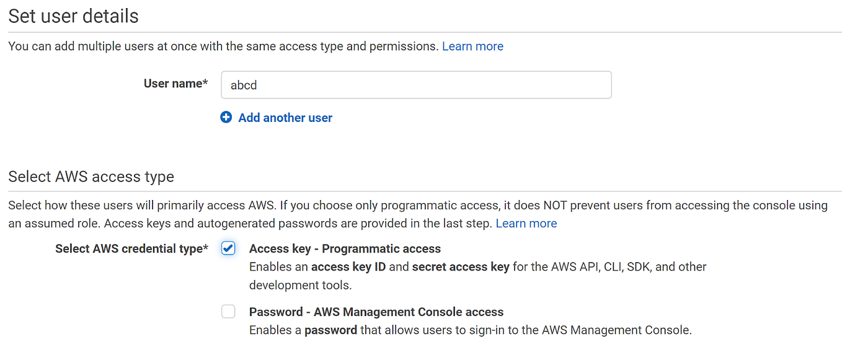This screenshot has width=868, height=361.
Task: Click inside the User name field
Action: coord(415,85)
